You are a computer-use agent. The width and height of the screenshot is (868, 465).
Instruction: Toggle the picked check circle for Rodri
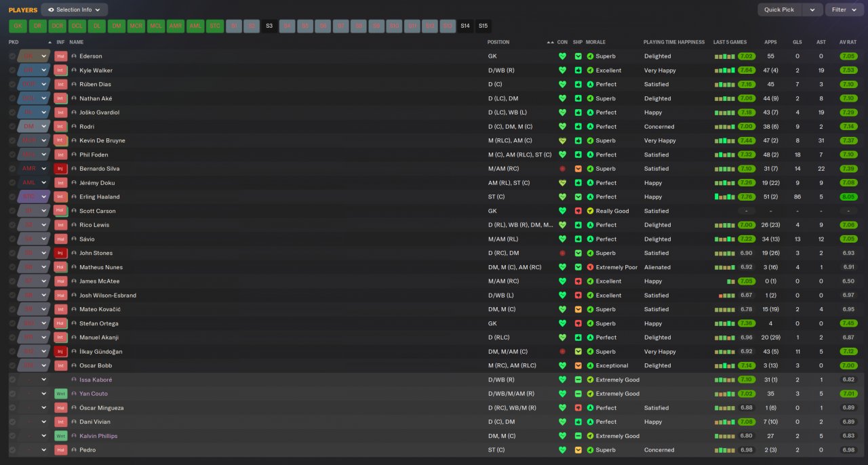[x=12, y=127]
